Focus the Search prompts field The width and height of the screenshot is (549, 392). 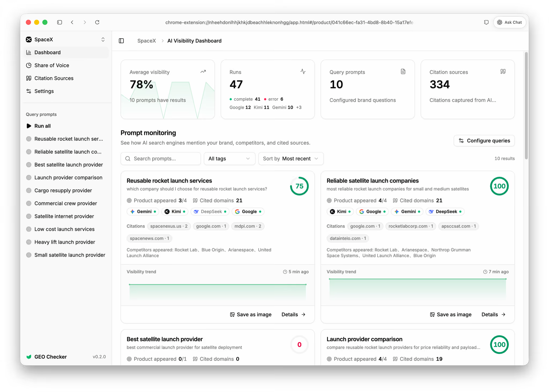[x=161, y=159]
